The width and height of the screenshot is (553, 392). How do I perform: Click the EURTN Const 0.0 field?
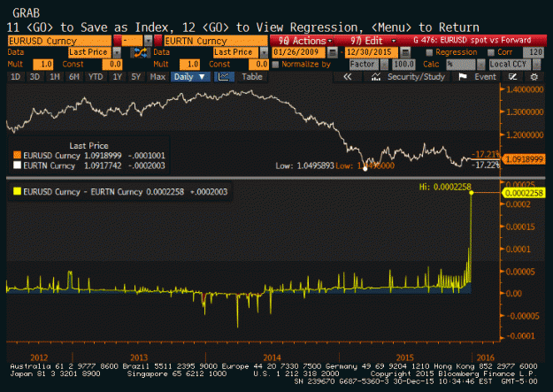(258, 65)
